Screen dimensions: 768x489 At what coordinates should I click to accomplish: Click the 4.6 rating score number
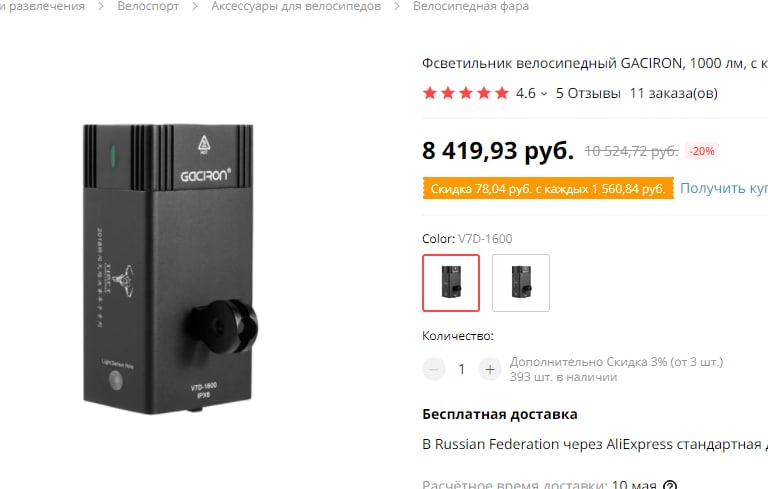(526, 93)
